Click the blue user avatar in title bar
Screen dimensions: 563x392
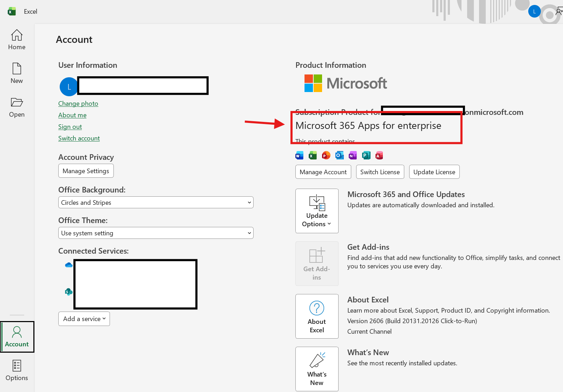point(534,11)
